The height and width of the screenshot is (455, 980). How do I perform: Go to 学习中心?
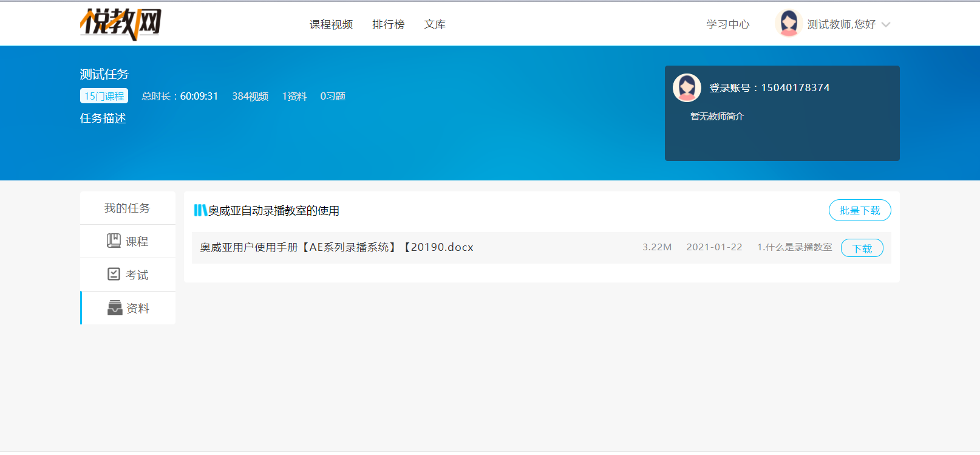click(x=727, y=24)
